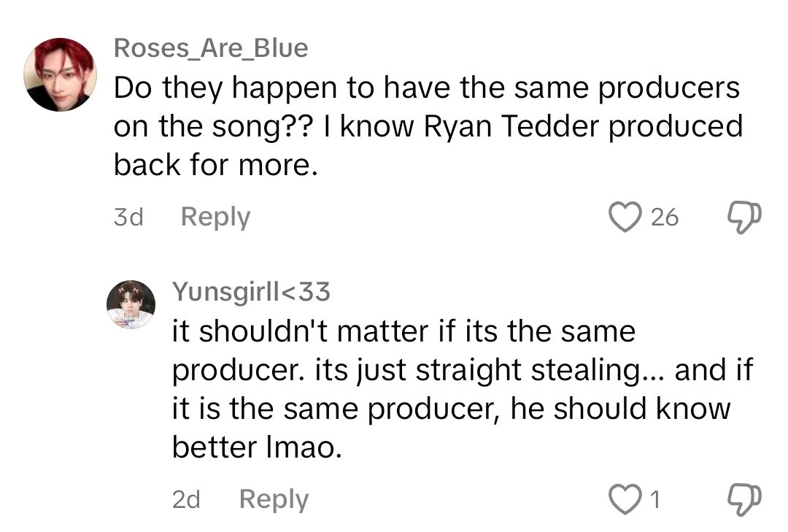Open the Roses_Are_Blue username link
This screenshot has width=788, height=532.
[x=211, y=48]
